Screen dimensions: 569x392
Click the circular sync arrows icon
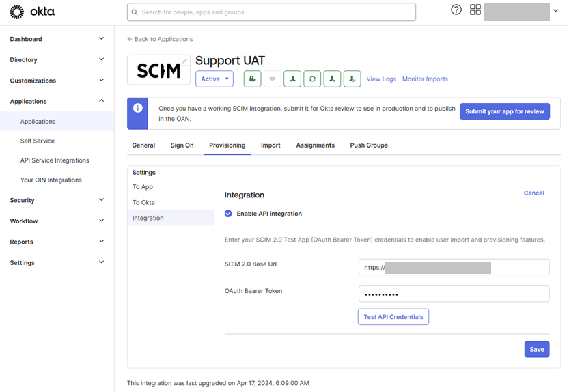click(x=312, y=79)
